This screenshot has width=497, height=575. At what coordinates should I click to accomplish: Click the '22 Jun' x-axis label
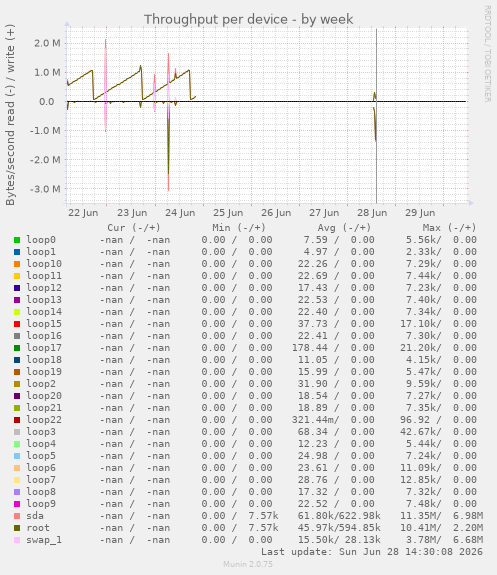click(x=83, y=213)
